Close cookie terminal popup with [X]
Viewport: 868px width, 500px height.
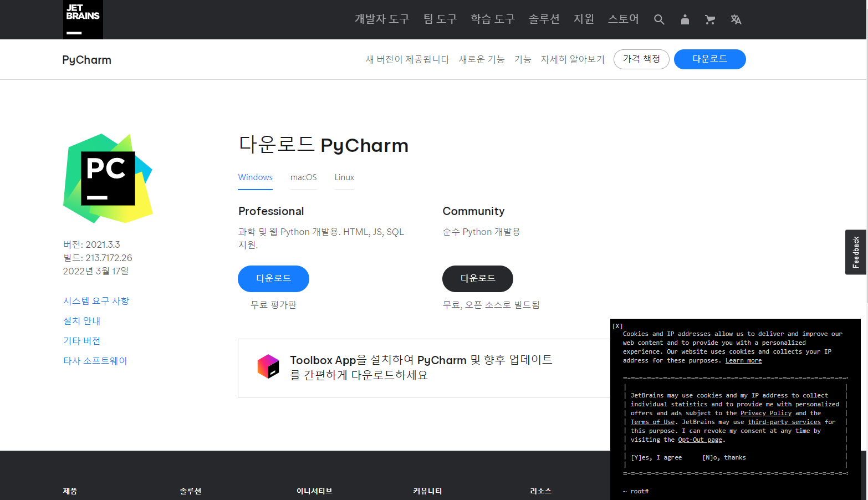617,326
